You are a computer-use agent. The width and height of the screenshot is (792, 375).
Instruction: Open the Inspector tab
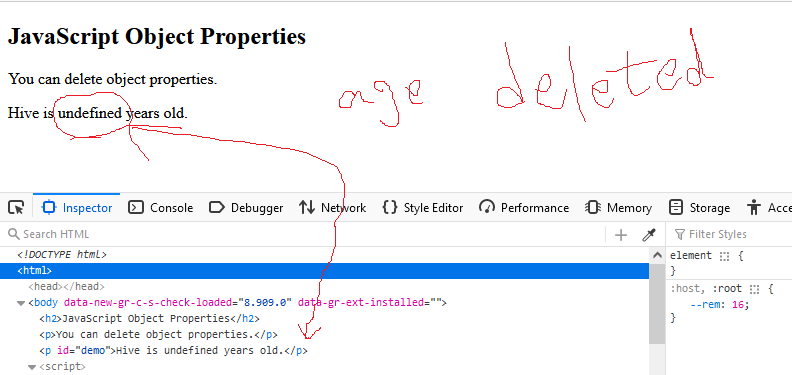click(x=77, y=208)
